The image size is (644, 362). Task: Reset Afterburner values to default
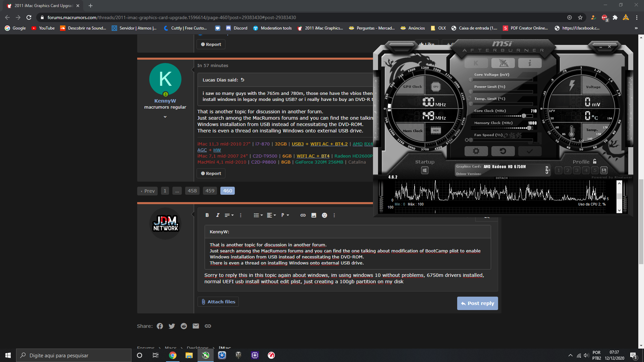(x=503, y=151)
